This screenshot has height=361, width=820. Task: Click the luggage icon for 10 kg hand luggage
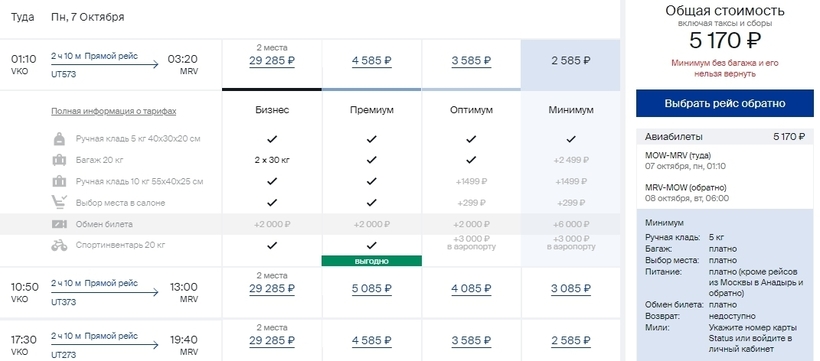[59, 182]
